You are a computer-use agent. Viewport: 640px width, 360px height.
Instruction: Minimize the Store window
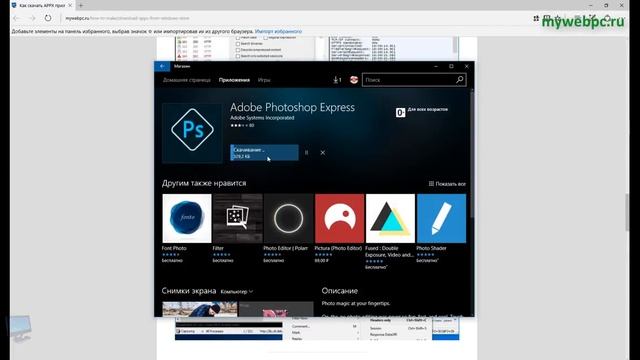tap(436, 66)
